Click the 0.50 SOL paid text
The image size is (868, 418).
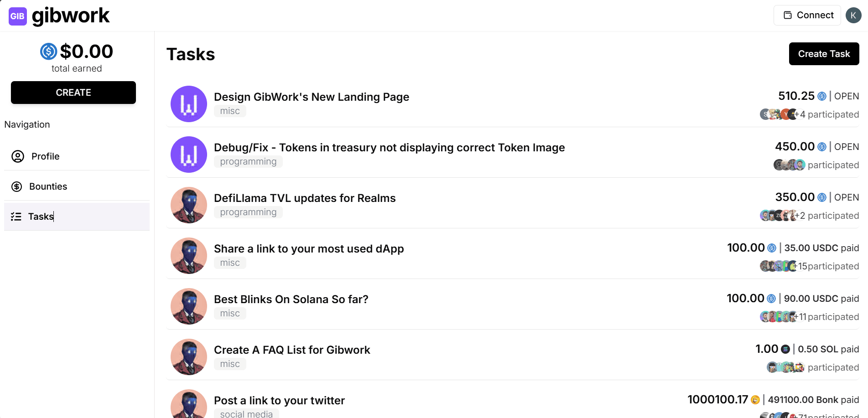click(x=828, y=349)
